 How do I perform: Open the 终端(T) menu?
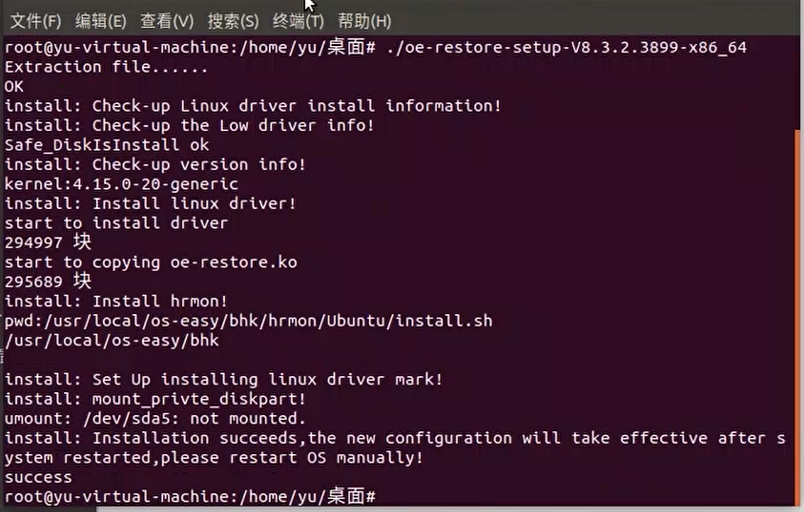point(298,20)
